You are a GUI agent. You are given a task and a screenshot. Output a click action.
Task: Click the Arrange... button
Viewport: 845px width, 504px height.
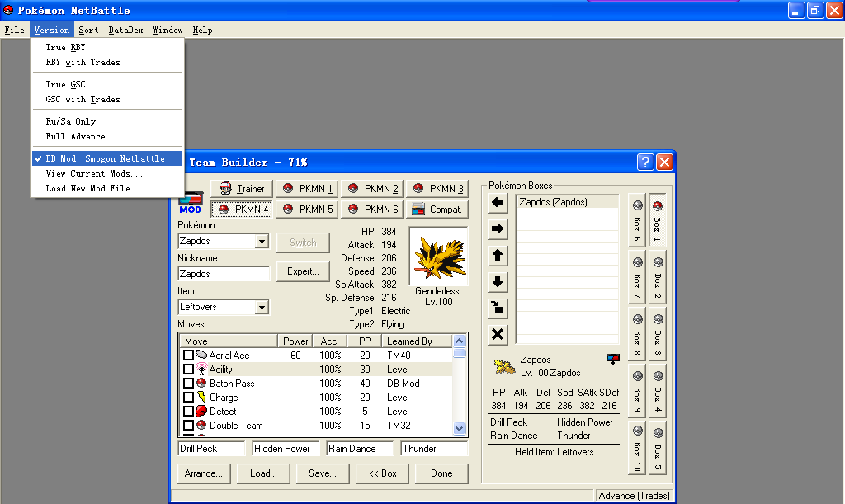204,473
